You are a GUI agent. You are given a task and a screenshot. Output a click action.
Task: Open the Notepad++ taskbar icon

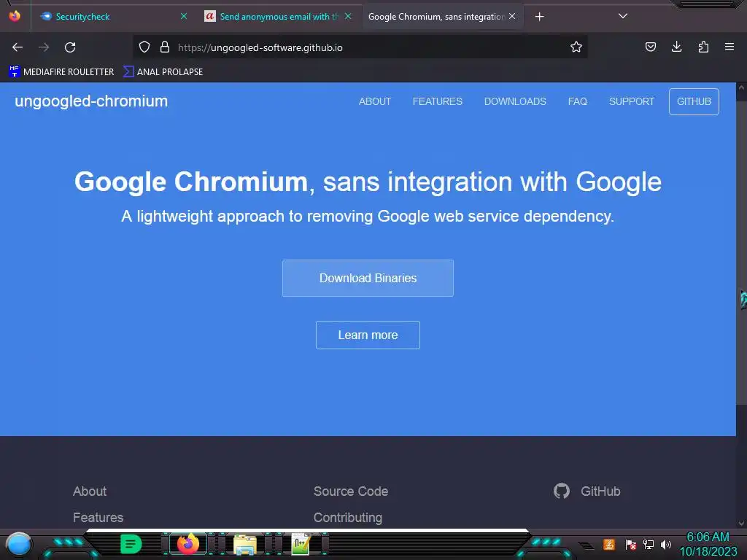[x=301, y=544]
